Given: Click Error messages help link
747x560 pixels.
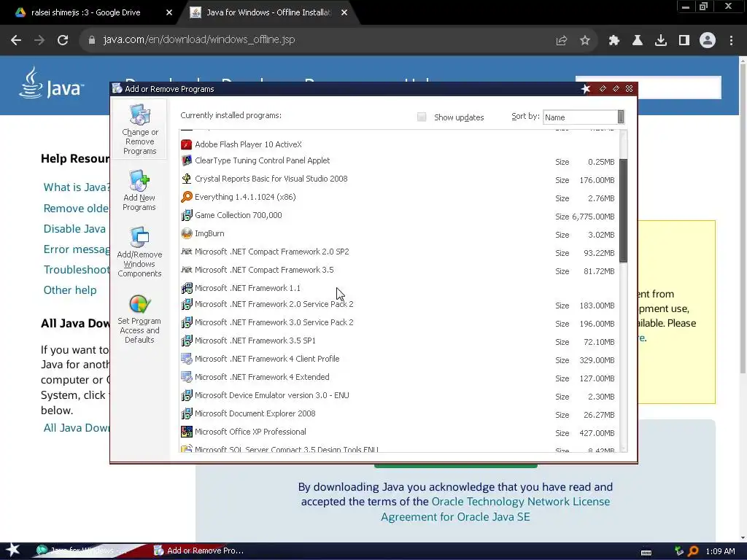Looking at the screenshot, I should click(77, 249).
